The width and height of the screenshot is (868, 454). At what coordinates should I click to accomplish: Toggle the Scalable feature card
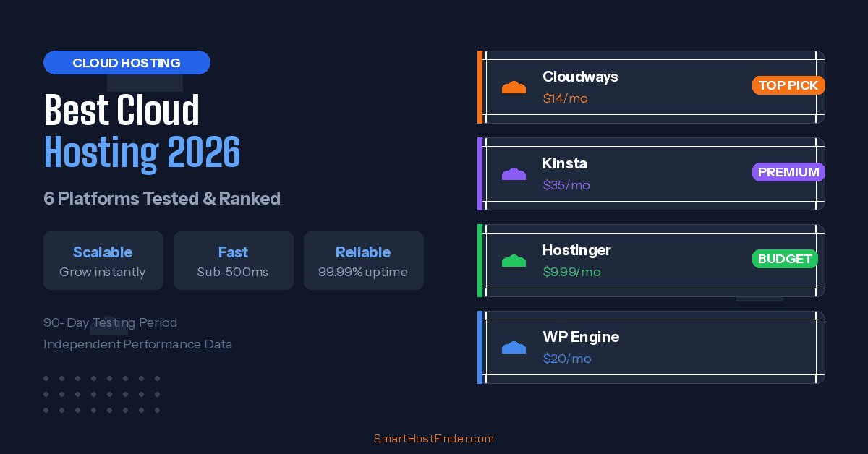[x=103, y=260]
